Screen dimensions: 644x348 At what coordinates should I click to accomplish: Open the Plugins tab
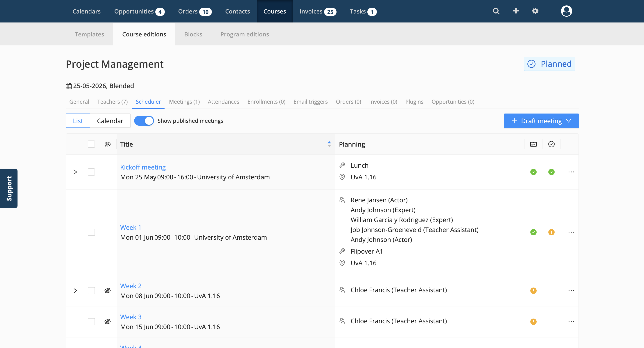click(414, 102)
